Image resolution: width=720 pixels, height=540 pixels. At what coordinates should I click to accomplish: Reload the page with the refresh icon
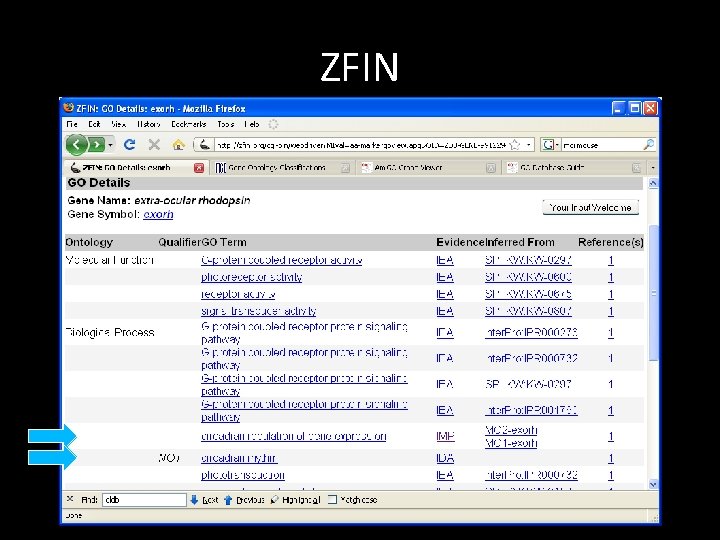coord(129,145)
